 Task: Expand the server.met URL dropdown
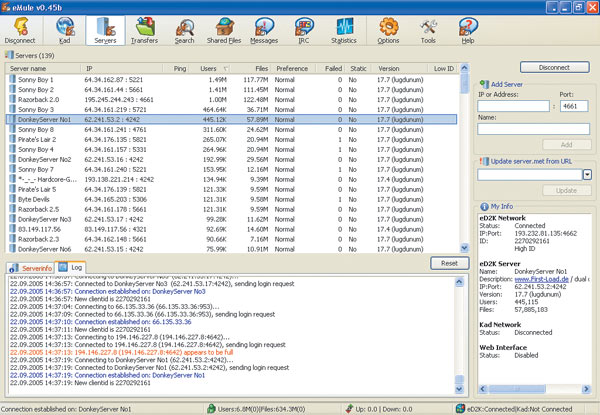coord(588,174)
